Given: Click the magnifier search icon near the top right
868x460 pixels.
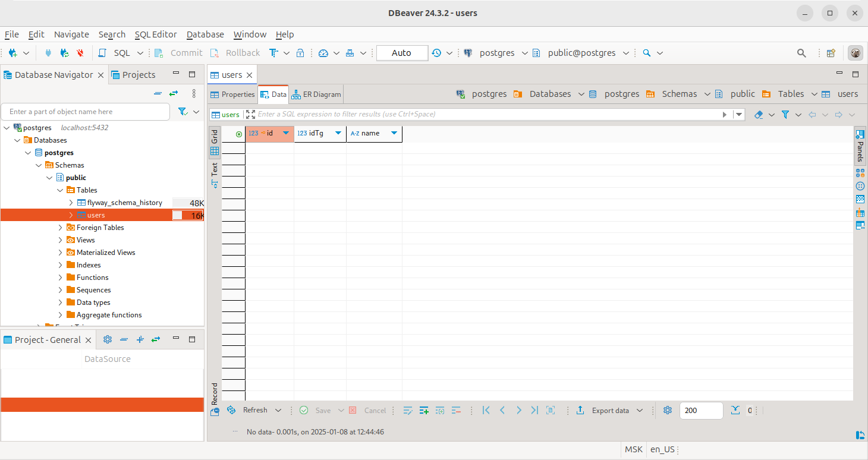Looking at the screenshot, I should click(801, 53).
